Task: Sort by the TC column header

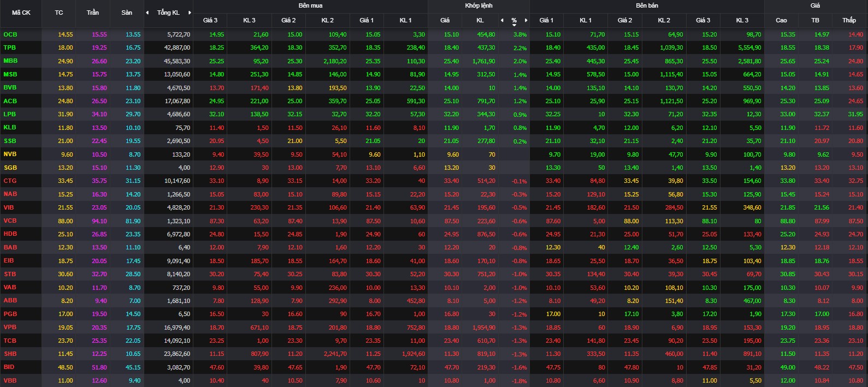Action: pos(59,13)
